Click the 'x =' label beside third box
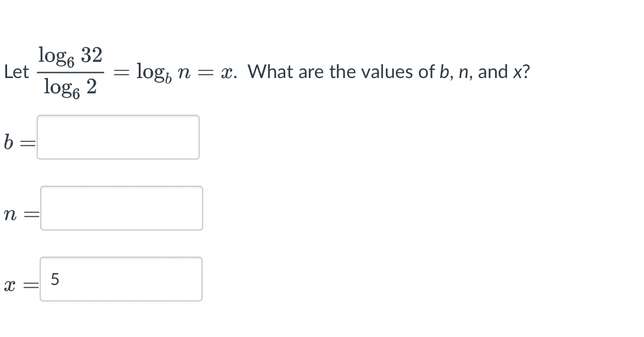Screen dimensions: 644x337 [x=21, y=285]
